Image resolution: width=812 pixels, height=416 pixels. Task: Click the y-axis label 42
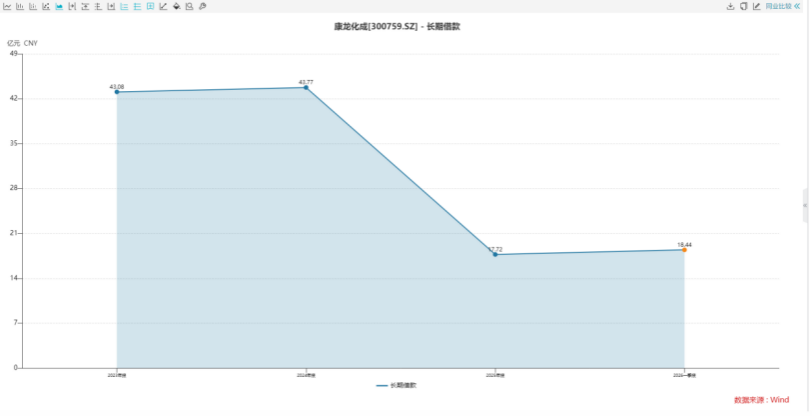[13, 98]
